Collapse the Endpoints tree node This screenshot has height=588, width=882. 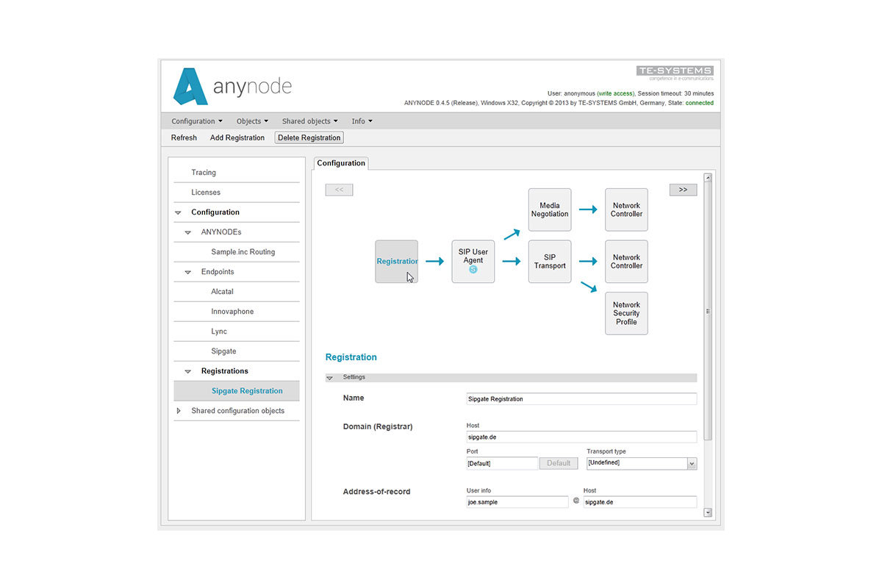[188, 272]
